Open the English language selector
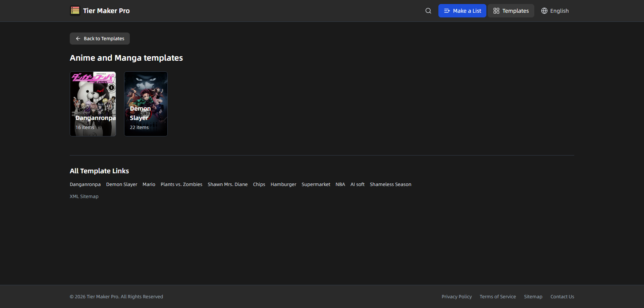The image size is (644, 308). click(x=555, y=11)
